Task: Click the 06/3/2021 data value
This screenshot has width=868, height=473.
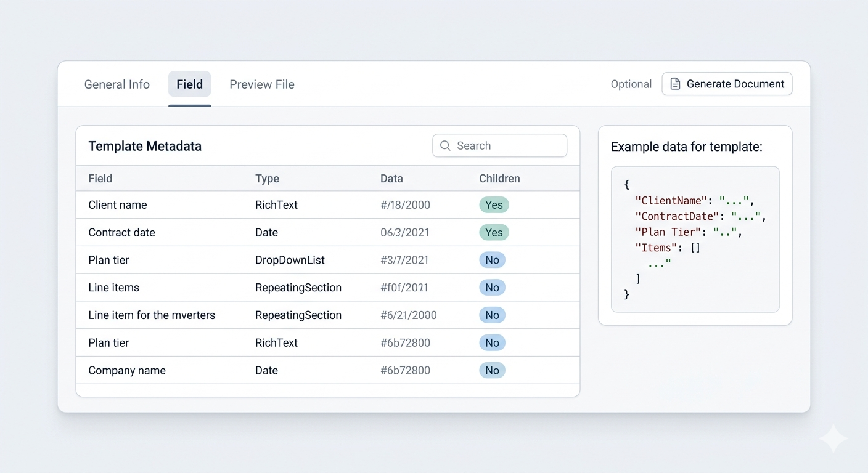Action: coord(404,233)
